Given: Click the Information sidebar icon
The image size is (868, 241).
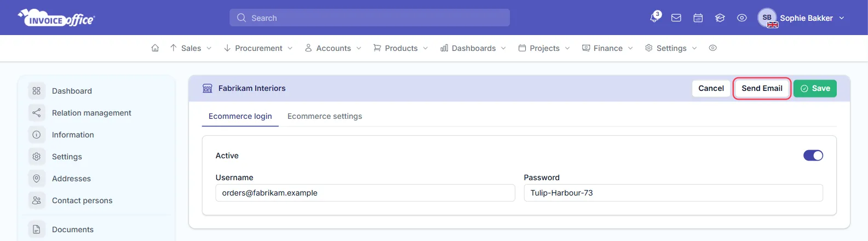Looking at the screenshot, I should click(37, 135).
